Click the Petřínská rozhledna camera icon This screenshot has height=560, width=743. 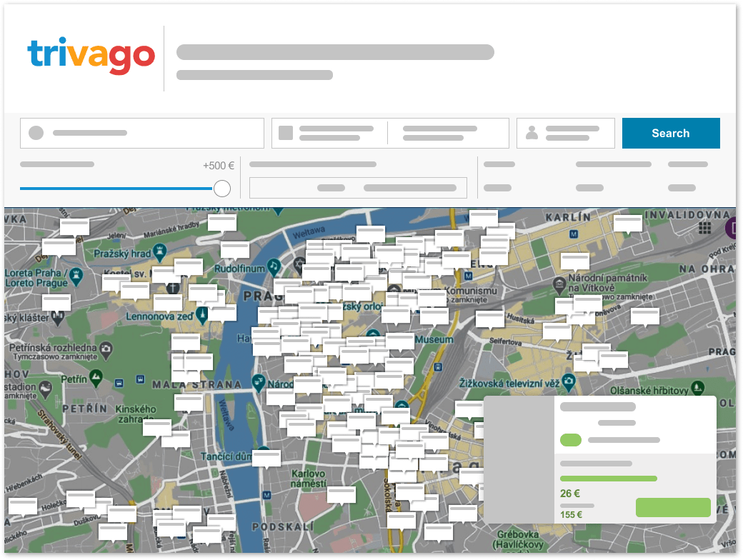coord(106,349)
